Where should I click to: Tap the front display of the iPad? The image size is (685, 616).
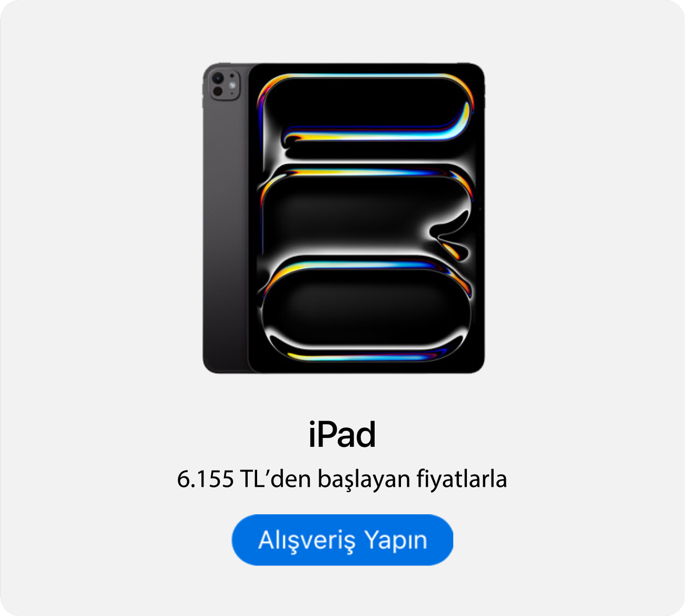pos(366,218)
